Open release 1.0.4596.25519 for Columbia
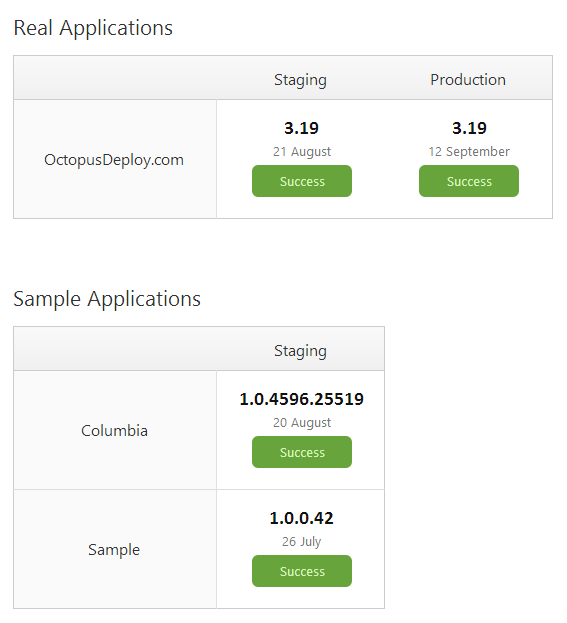The height and width of the screenshot is (623, 567). coord(302,399)
